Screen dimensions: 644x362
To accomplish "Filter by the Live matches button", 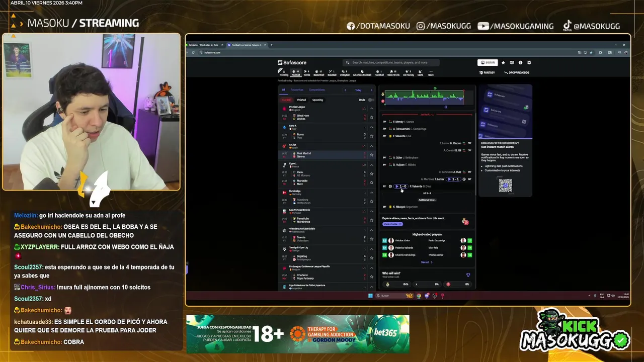I will coord(286,100).
